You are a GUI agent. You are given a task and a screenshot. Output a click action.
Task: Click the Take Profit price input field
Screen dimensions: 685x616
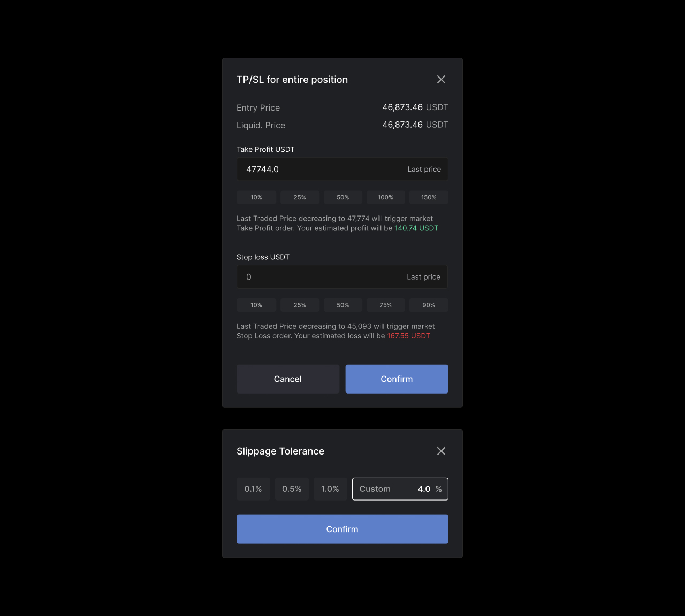click(x=321, y=169)
